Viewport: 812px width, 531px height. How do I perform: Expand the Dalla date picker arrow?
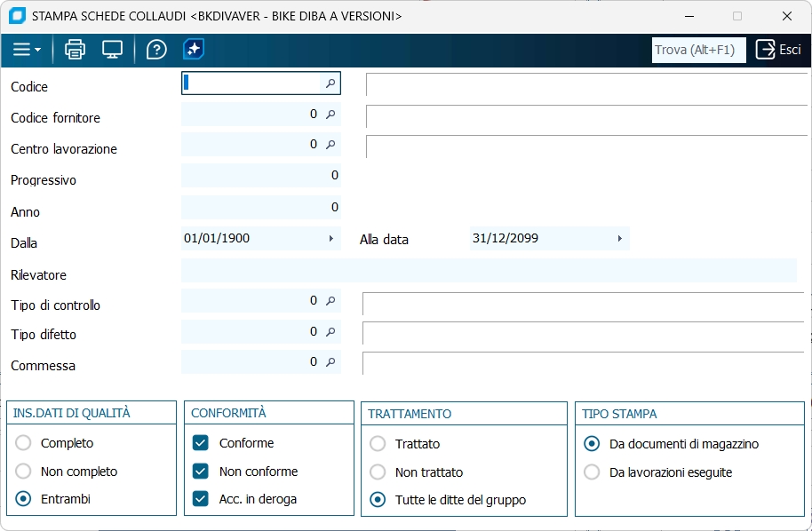pos(331,239)
